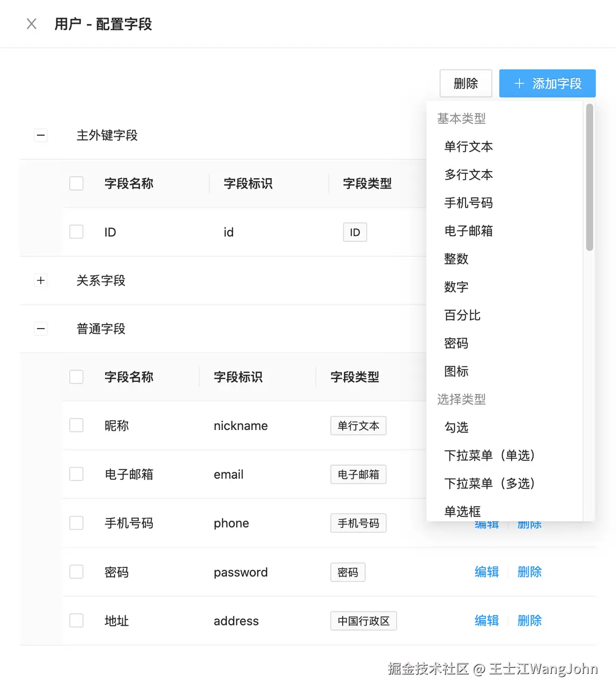
Task: Click the plus icon on 添加字段 button
Action: (518, 83)
